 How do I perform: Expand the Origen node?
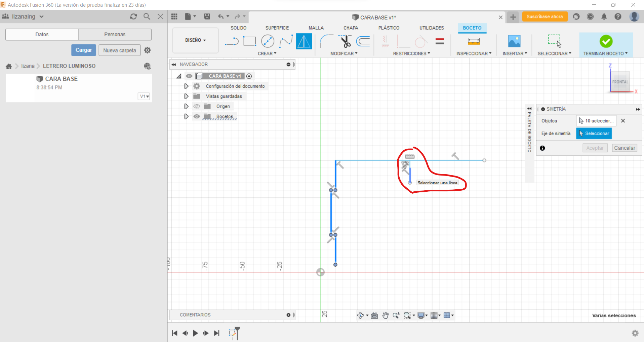(x=186, y=106)
